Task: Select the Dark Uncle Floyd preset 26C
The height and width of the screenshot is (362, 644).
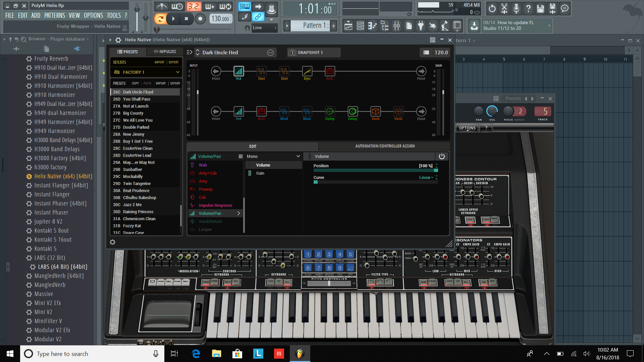Action: coord(145,92)
